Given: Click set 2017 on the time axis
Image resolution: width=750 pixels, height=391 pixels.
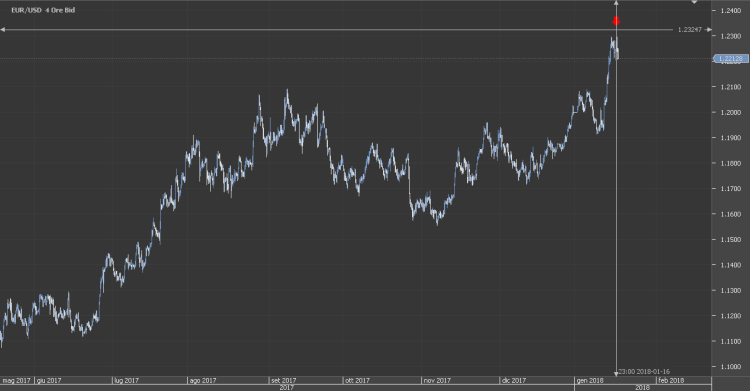Looking at the screenshot, I should pos(284,380).
